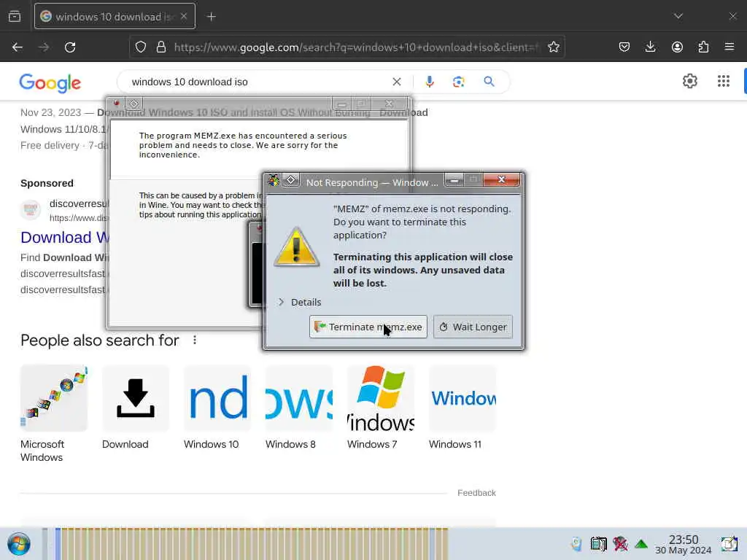
Task: Click the Not Responding dialog app icon
Action: pos(274,181)
